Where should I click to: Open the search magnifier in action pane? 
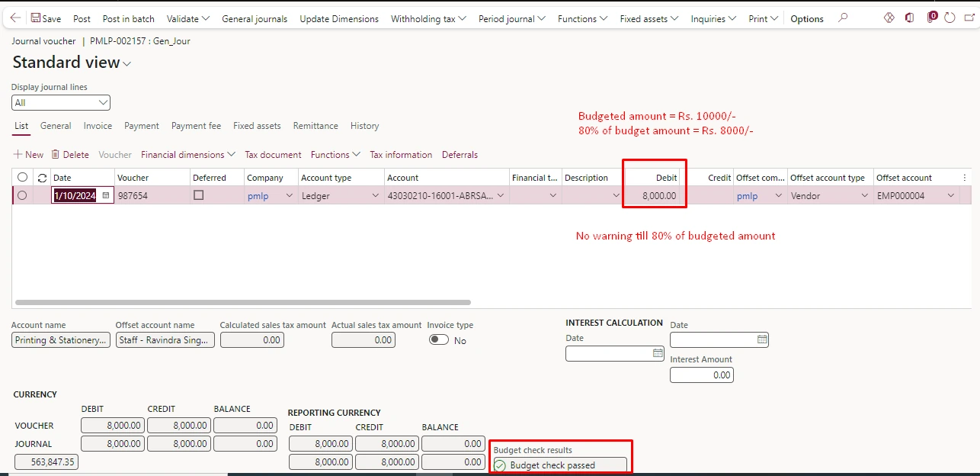click(x=843, y=18)
